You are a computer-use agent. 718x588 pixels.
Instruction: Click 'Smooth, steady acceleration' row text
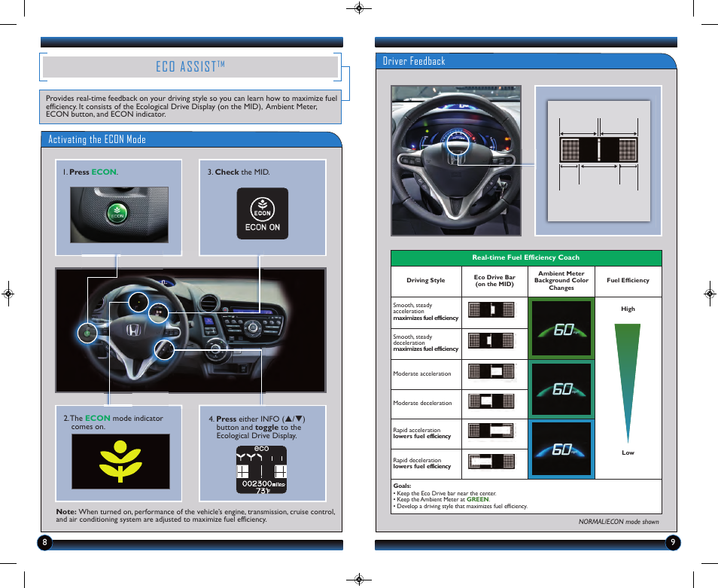pyautogui.click(x=425, y=312)
